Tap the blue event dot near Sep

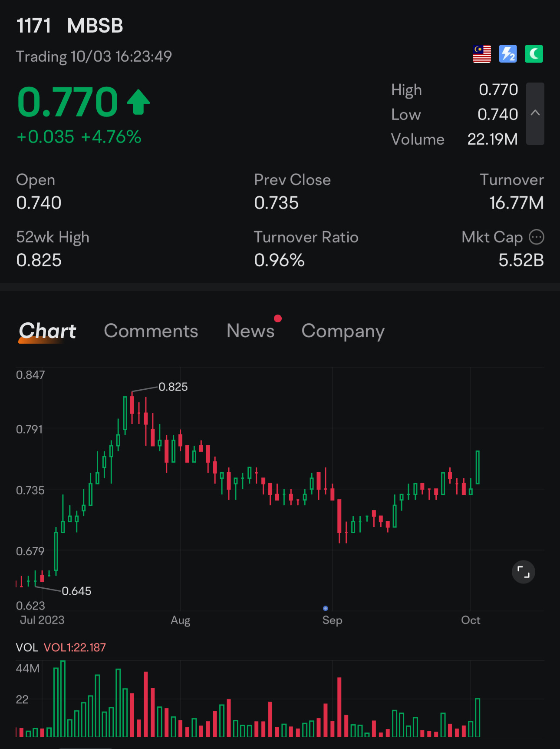[326, 608]
